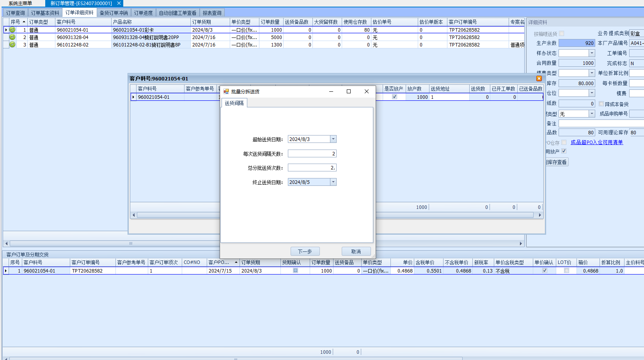Open the 模费类型 dropdown

pyautogui.click(x=592, y=73)
